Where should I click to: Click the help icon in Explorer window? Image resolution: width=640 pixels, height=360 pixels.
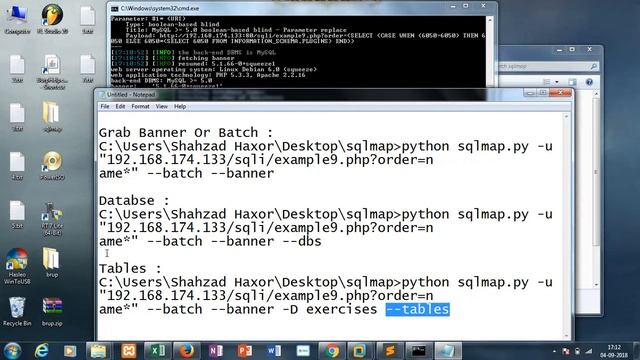pyautogui.click(x=589, y=82)
